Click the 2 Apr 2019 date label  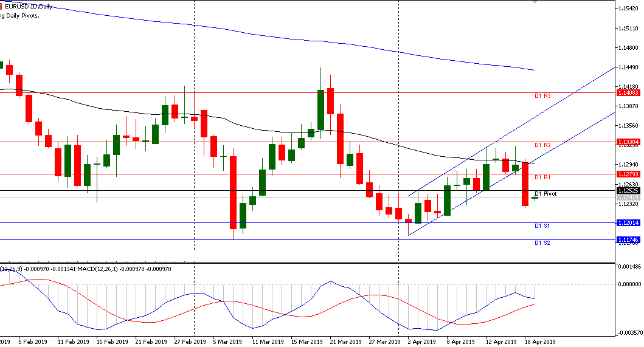coord(422,342)
